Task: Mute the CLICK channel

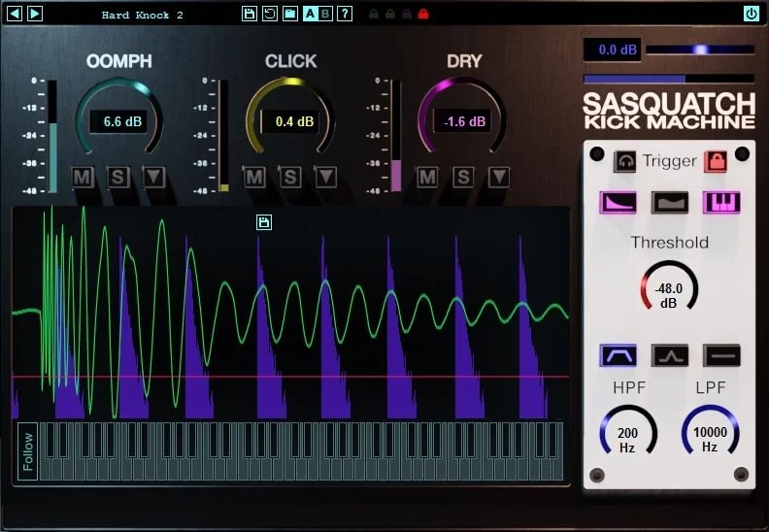Action: (254, 177)
